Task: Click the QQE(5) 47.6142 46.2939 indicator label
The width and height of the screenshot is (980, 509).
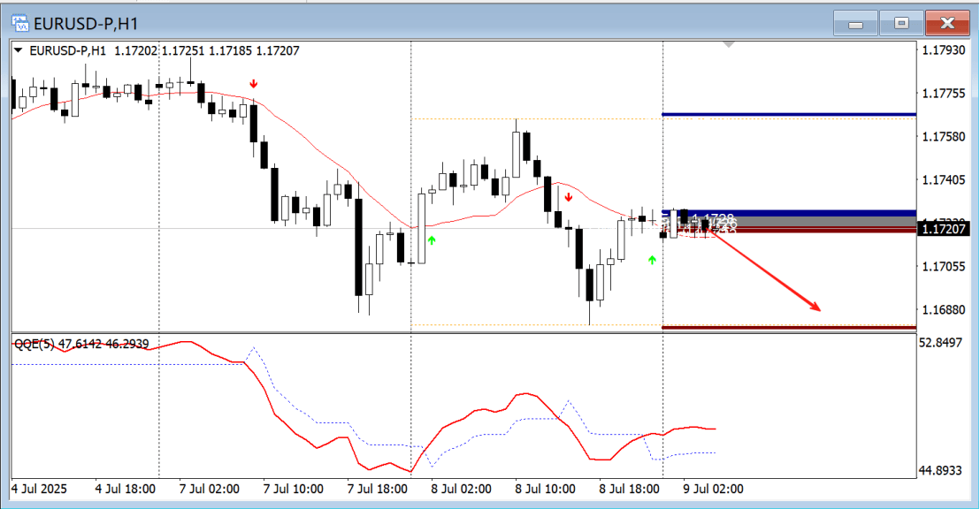Action: (x=81, y=344)
